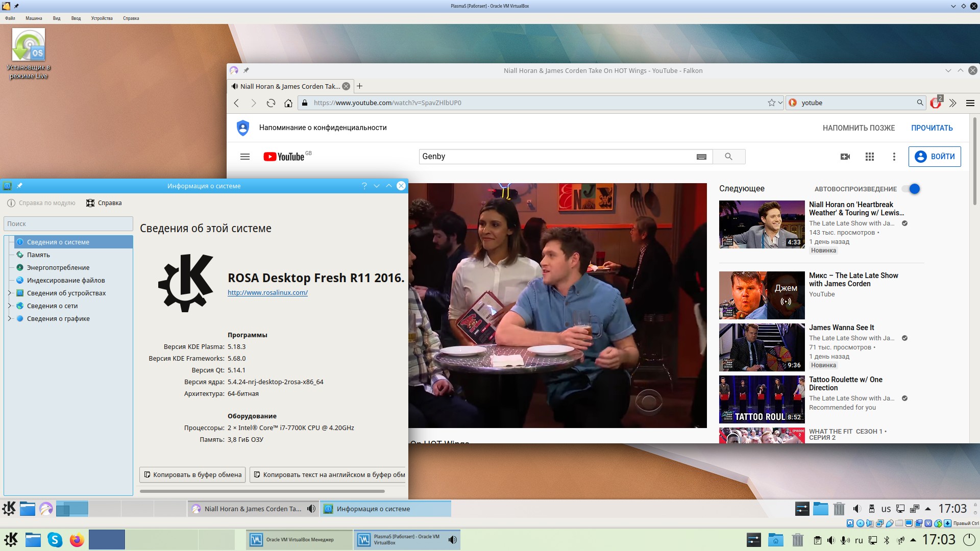Go to Falkon home page icon
This screenshot has width=980, height=551.
[288, 103]
